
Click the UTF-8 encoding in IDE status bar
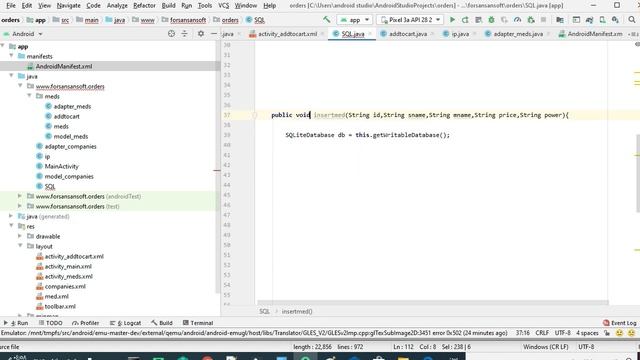click(x=562, y=333)
